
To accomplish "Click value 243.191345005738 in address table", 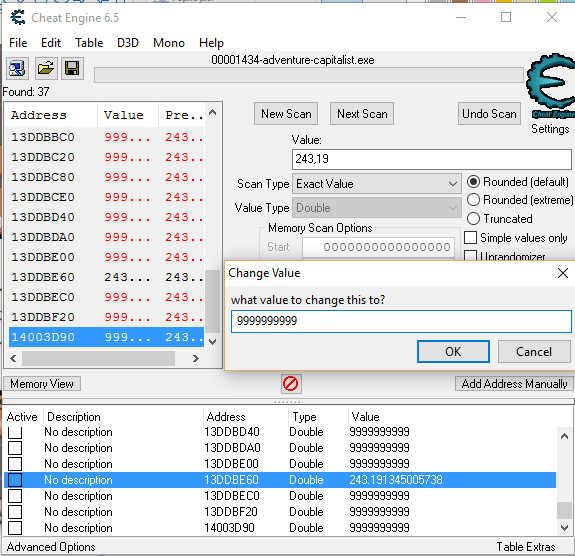I will point(396,480).
